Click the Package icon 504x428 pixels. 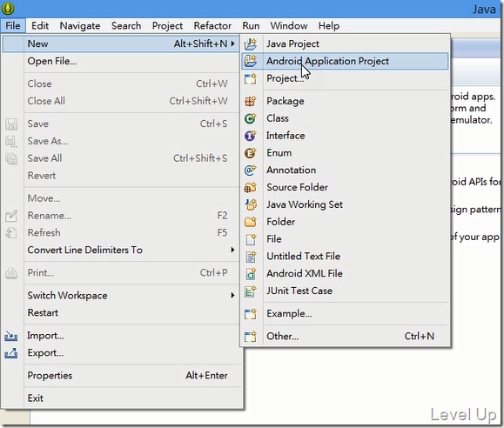point(251,101)
